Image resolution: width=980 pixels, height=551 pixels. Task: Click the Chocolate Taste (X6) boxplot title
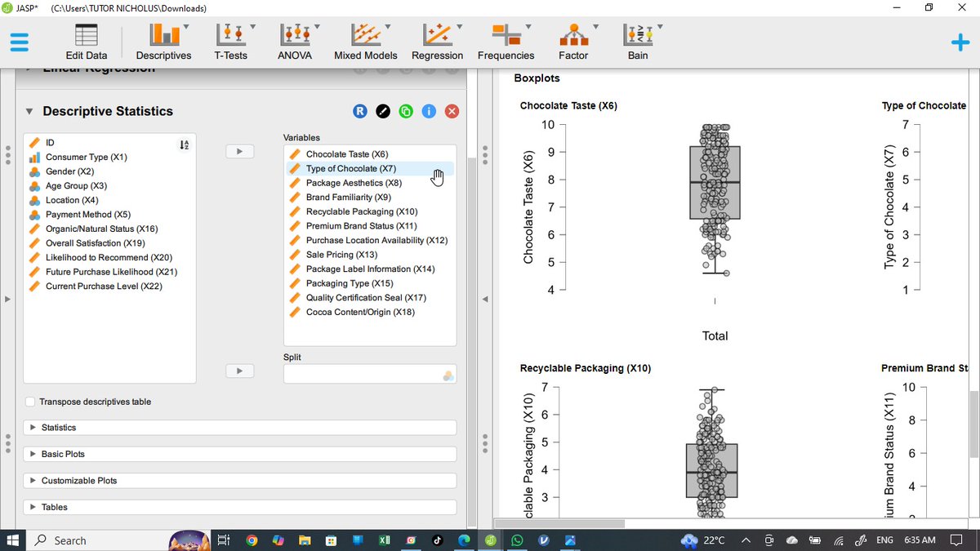[x=568, y=106]
